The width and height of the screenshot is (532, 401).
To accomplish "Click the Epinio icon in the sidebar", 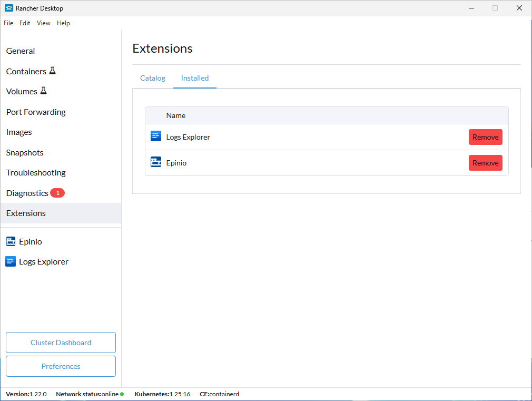I will tap(11, 242).
